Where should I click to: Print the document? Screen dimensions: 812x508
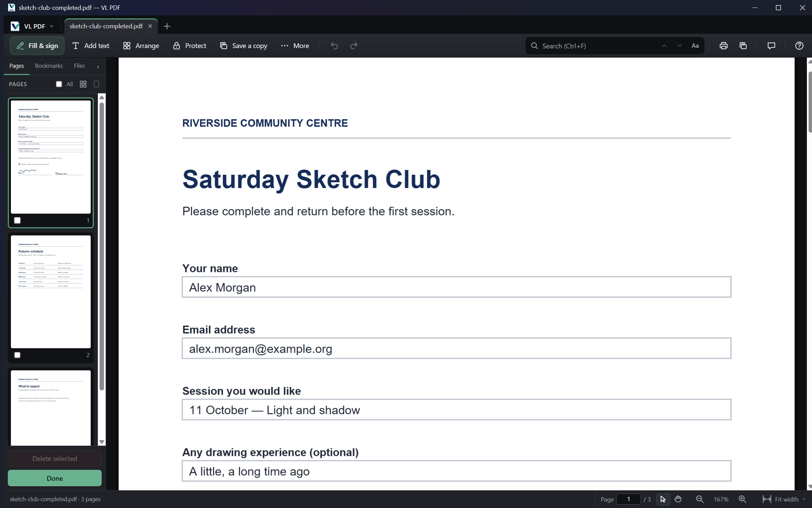[723, 46]
